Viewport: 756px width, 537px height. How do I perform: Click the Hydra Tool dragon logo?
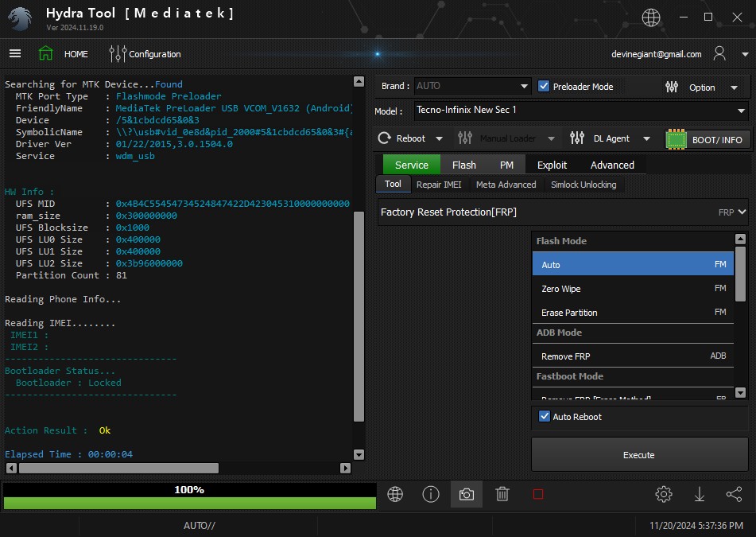tap(20, 19)
